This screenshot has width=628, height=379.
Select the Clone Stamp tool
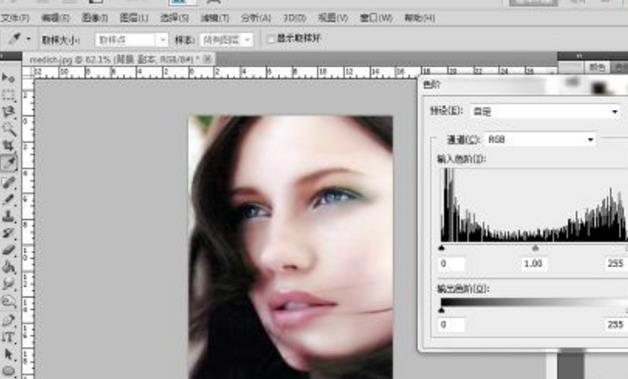[x=8, y=216]
